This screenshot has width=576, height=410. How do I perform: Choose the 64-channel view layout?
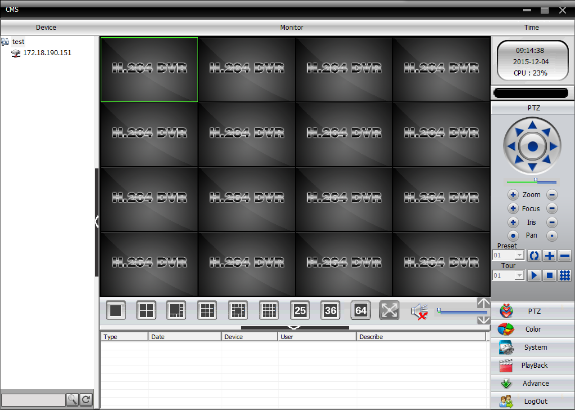(360, 310)
